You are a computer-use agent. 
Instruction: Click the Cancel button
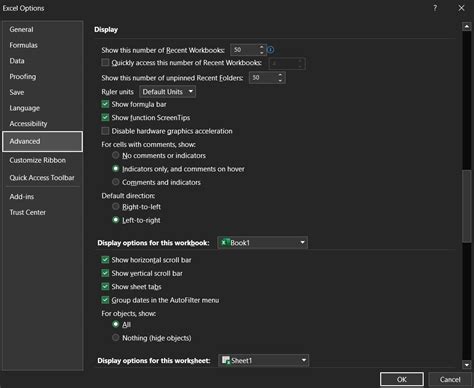[x=450, y=379]
